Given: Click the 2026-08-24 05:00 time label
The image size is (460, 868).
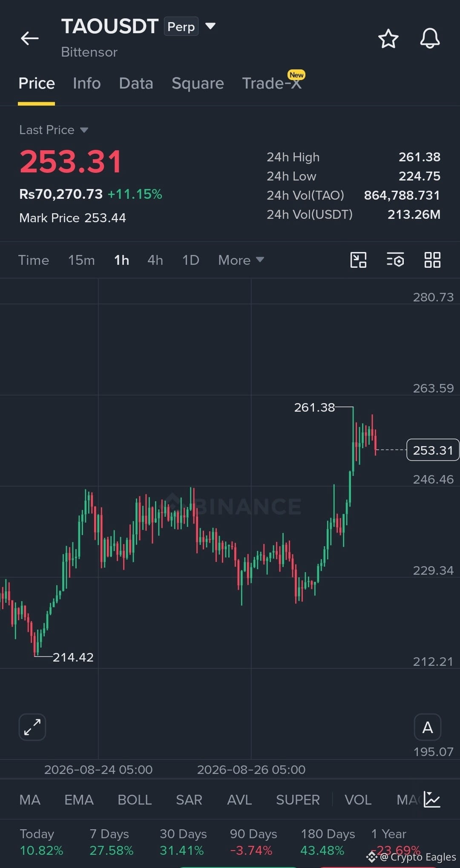Looking at the screenshot, I should (x=98, y=770).
